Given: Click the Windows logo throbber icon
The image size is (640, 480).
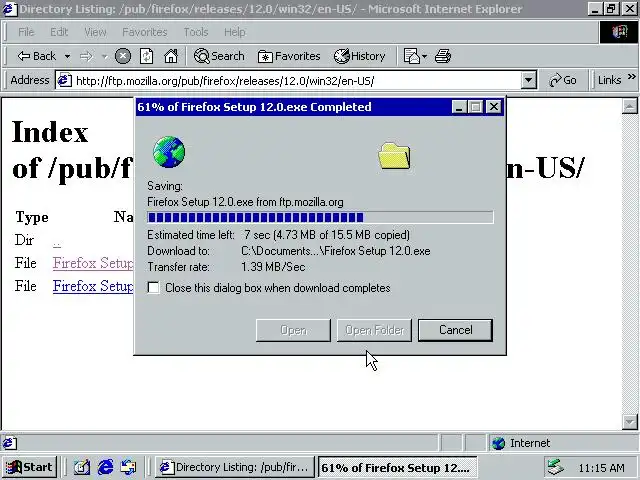Looking at the screenshot, I should point(619,32).
